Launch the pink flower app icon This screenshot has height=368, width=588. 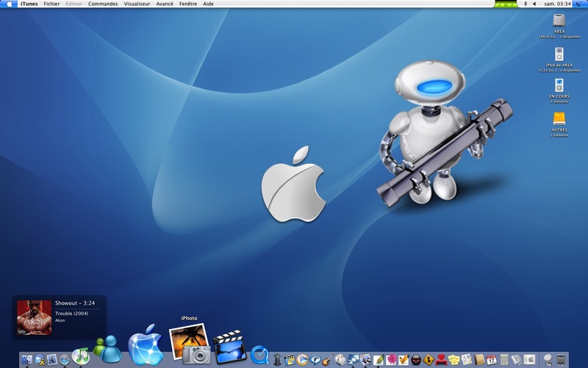click(392, 360)
